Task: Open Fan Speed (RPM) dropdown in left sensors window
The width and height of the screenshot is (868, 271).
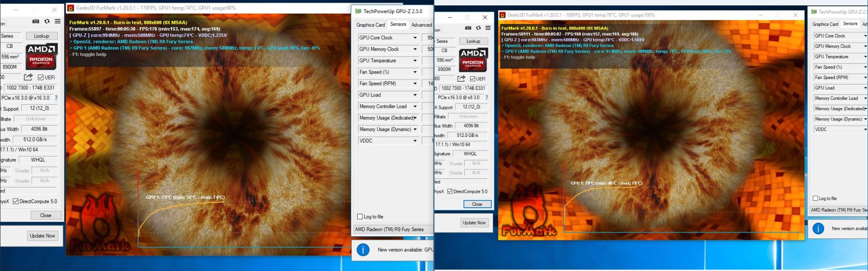Action: tap(388, 84)
